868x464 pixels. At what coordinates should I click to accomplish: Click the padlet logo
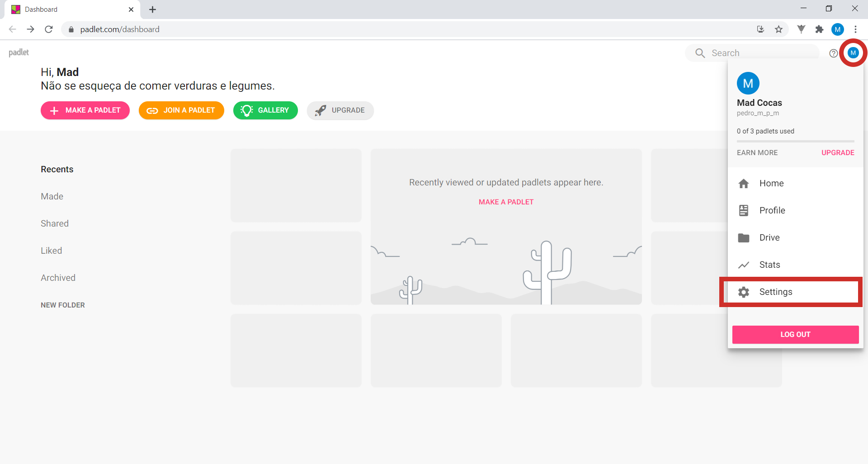click(19, 52)
